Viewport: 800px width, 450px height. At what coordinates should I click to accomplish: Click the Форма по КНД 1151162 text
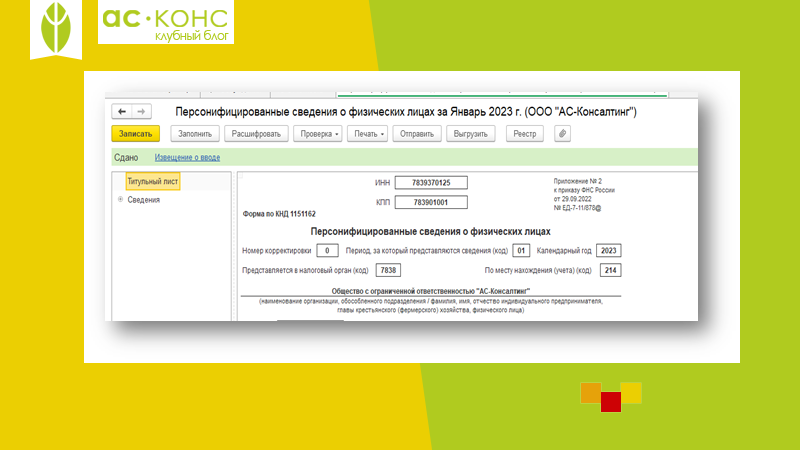tap(279, 214)
